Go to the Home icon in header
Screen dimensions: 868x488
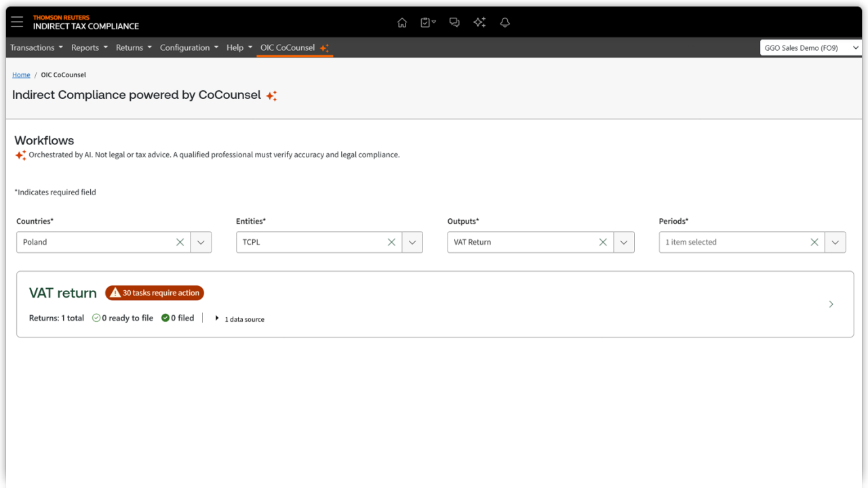(402, 22)
